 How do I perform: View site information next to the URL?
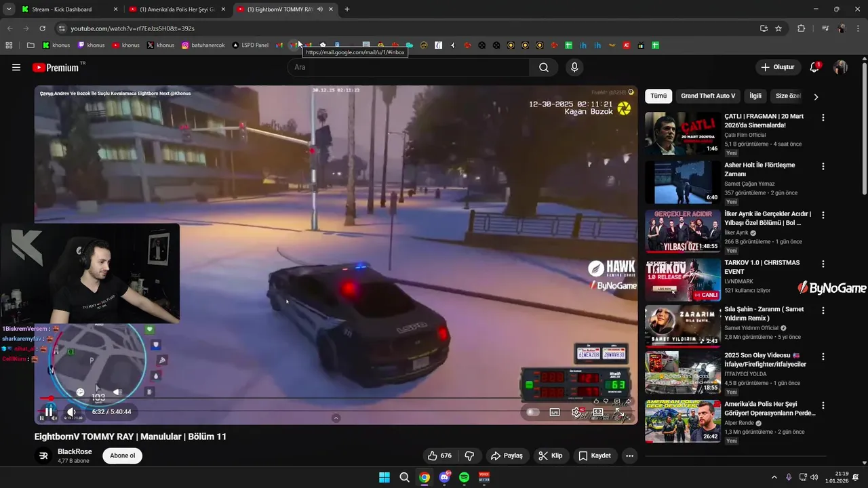62,28
